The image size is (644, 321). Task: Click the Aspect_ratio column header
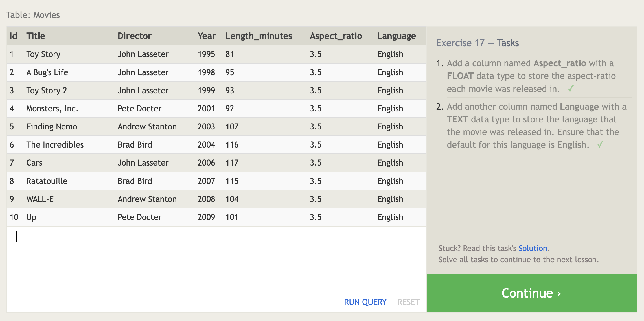click(x=336, y=36)
